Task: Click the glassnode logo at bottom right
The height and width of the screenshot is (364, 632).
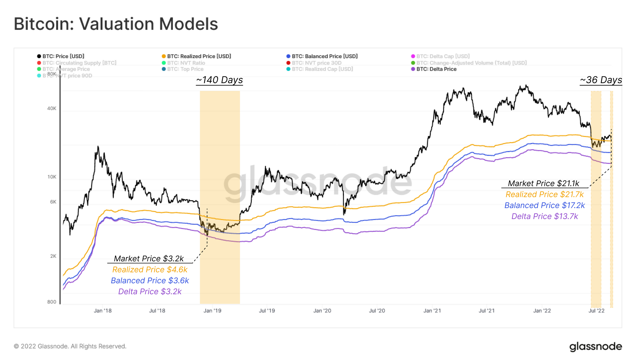Action: point(596,346)
